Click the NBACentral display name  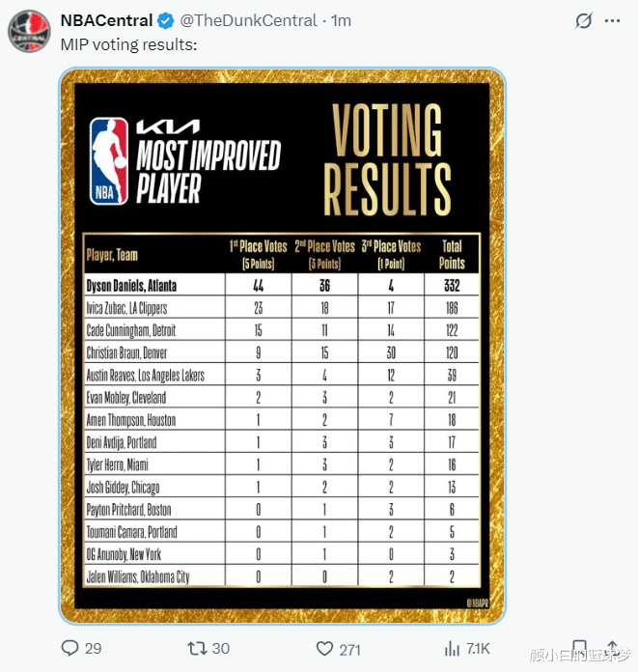[x=106, y=20]
